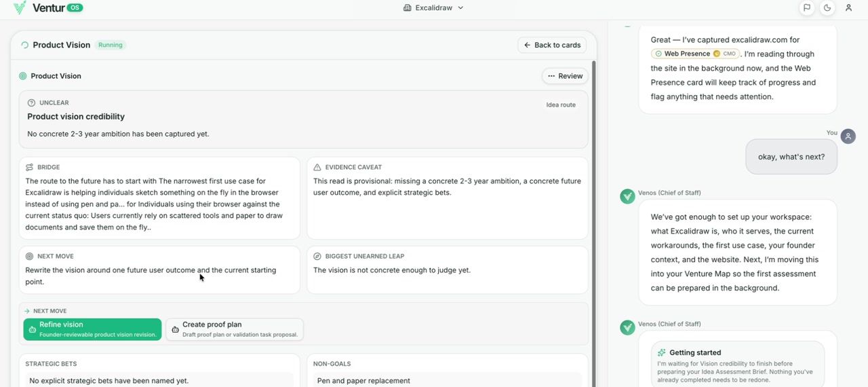Open the Getting started chat card
This screenshot has height=387, width=868.
pos(738,364)
